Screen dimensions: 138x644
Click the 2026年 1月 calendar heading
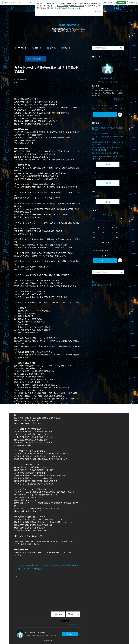point(108,215)
